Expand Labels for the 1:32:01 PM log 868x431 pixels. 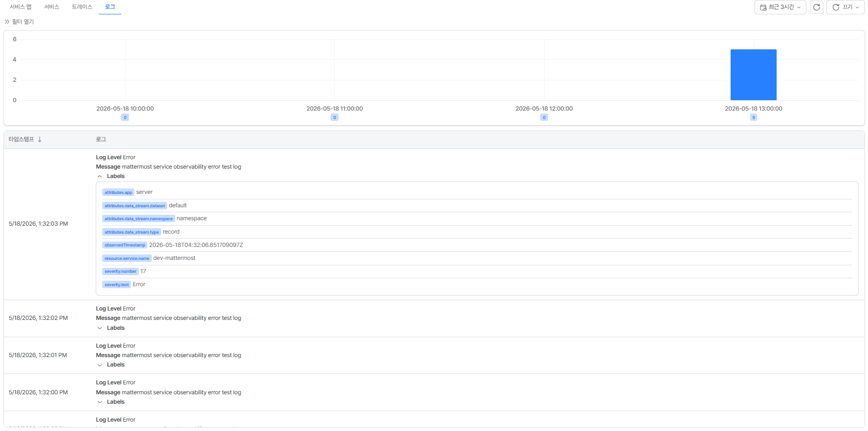pyautogui.click(x=100, y=365)
